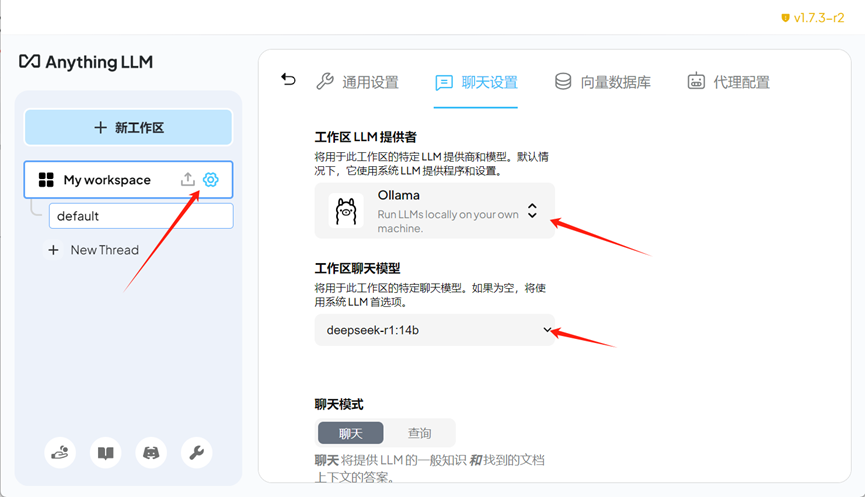
Task: Start a New Thread
Action: 104,250
